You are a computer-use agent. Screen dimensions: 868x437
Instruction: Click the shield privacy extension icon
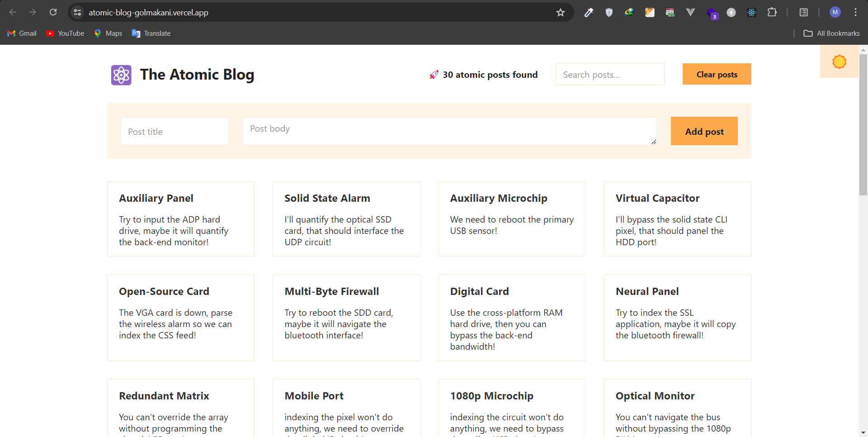point(609,13)
